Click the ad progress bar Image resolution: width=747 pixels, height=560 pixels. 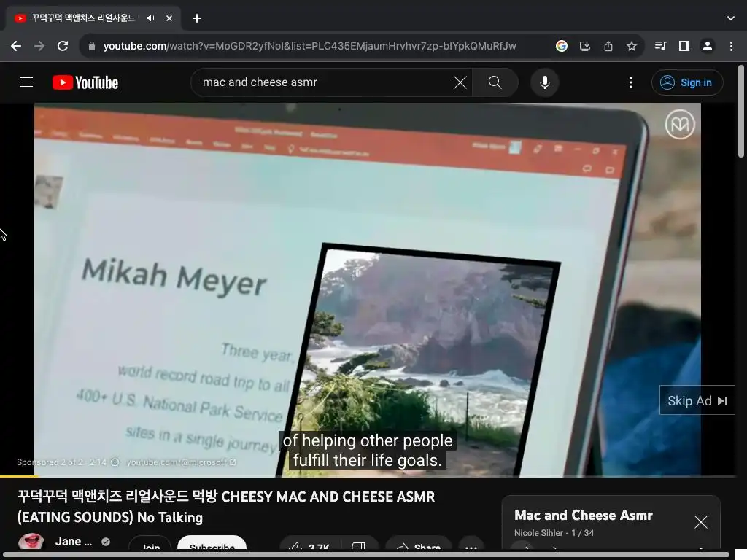pos(368,475)
